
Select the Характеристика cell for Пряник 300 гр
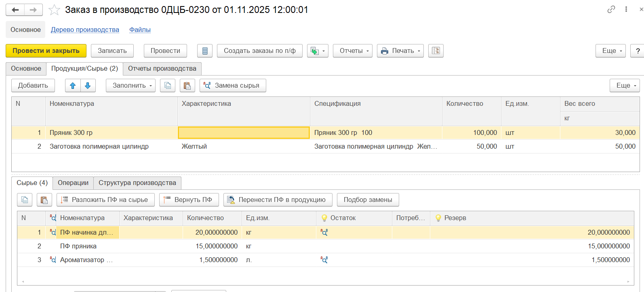(244, 133)
